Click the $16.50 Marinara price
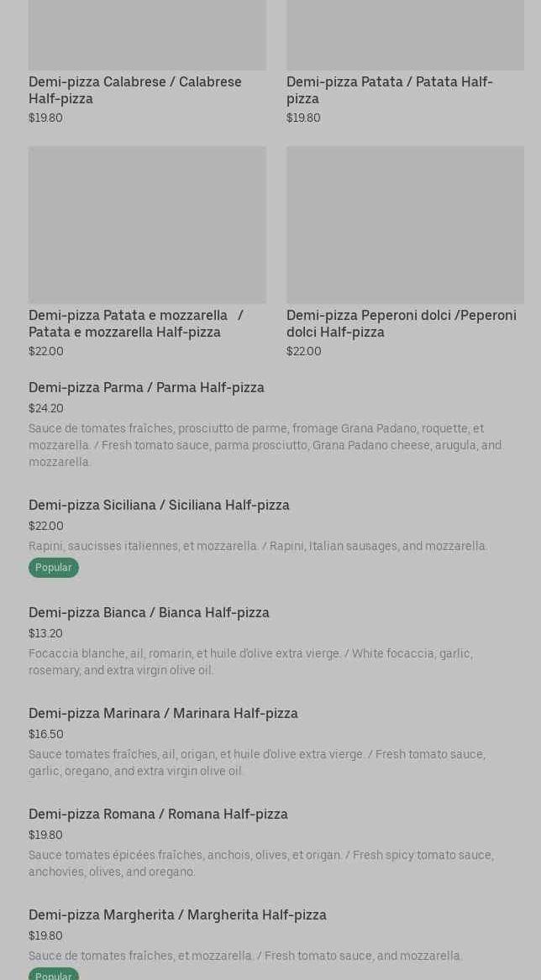The image size is (541, 980). coord(46,734)
